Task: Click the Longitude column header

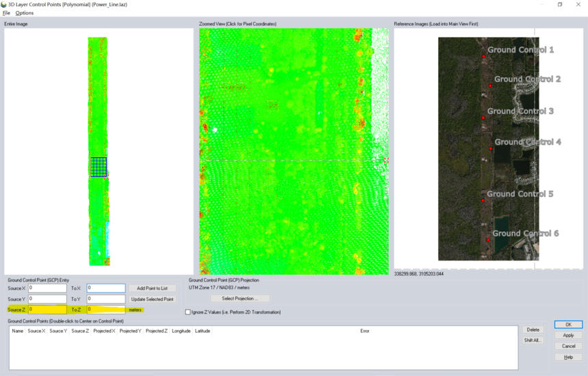Action: [x=181, y=331]
